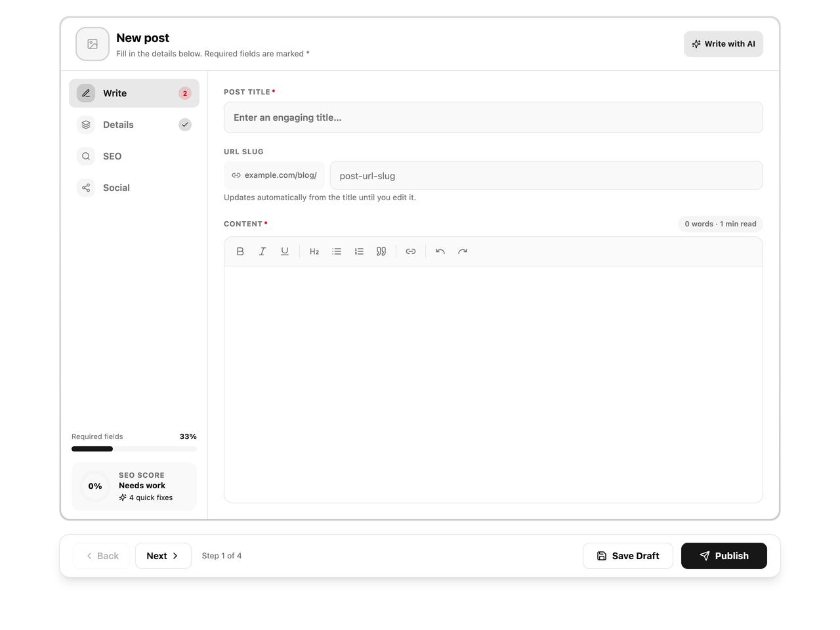
Task: Click the red 2 badge on Write
Action: point(185,93)
